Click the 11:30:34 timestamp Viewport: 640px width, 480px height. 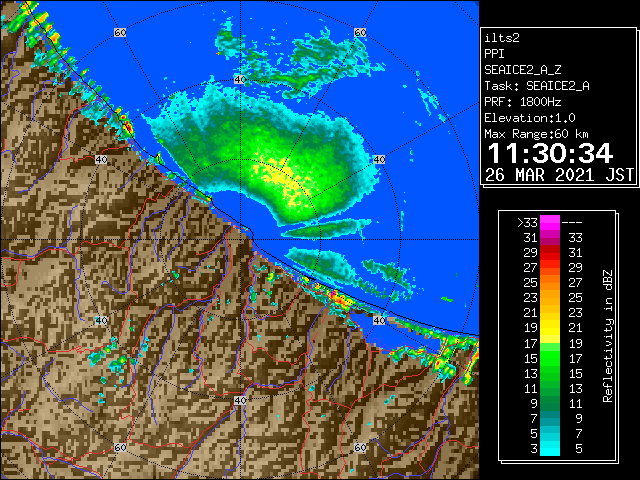pos(550,154)
